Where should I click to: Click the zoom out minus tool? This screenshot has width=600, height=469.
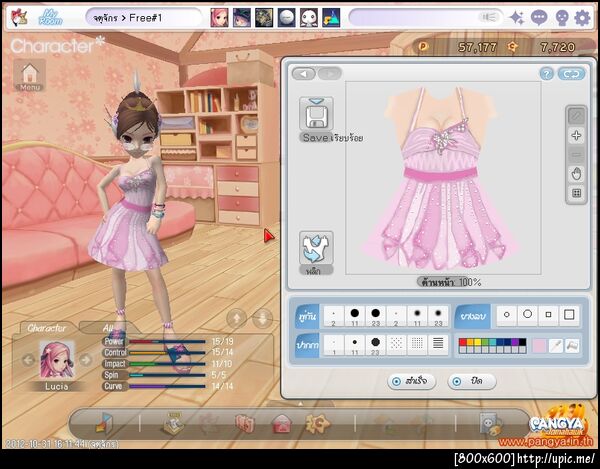point(576,155)
